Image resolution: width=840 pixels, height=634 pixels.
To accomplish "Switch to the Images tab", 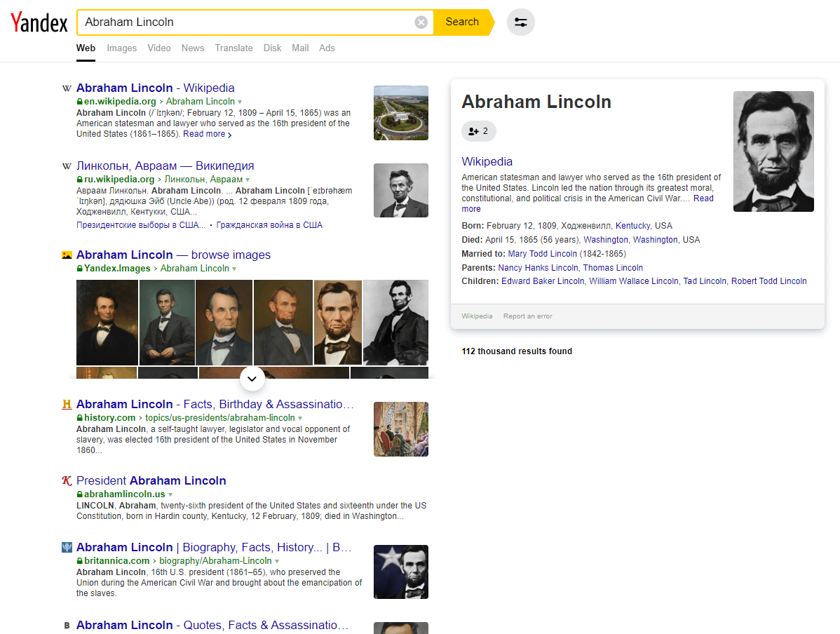I will pos(121,48).
